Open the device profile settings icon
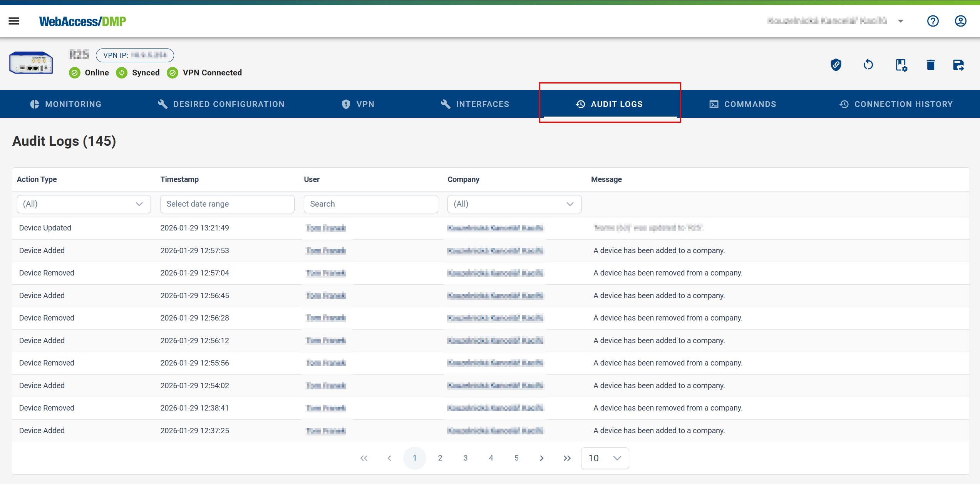 [901, 65]
